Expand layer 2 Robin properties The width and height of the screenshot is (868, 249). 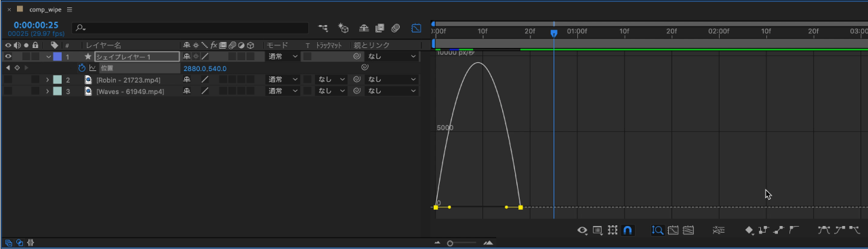48,80
